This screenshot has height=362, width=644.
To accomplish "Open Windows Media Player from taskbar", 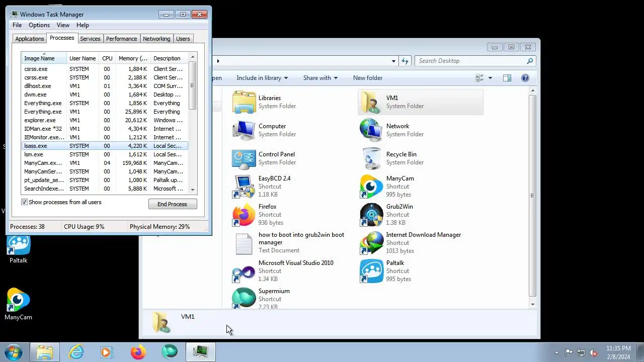I will click(x=106, y=352).
